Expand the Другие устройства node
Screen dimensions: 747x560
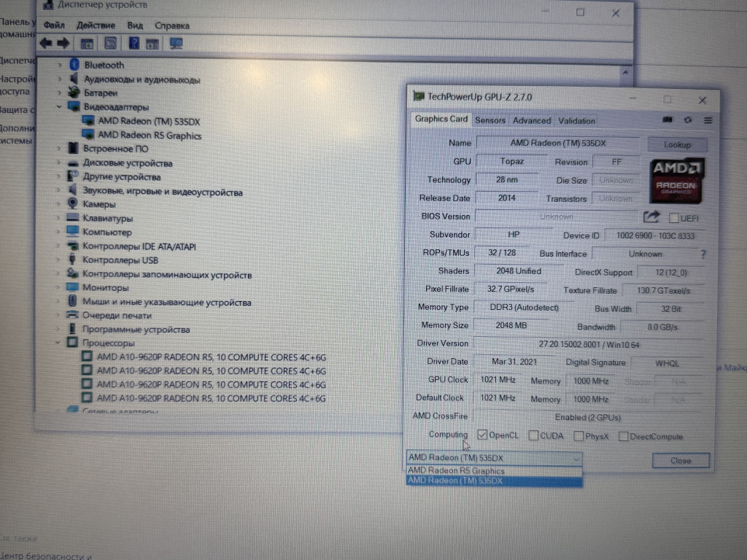coord(59,176)
